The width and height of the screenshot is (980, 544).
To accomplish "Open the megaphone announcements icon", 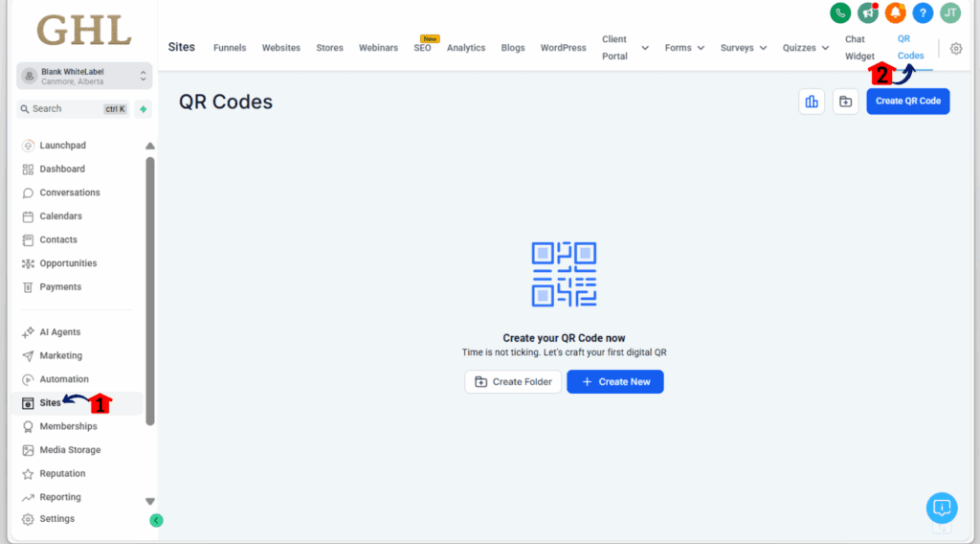I will (868, 12).
